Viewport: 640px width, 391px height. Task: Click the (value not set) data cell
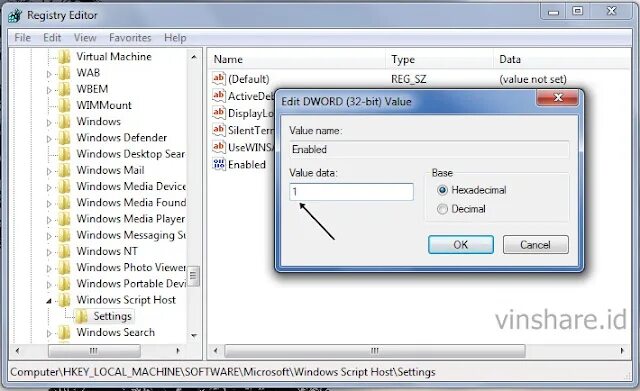(x=533, y=79)
